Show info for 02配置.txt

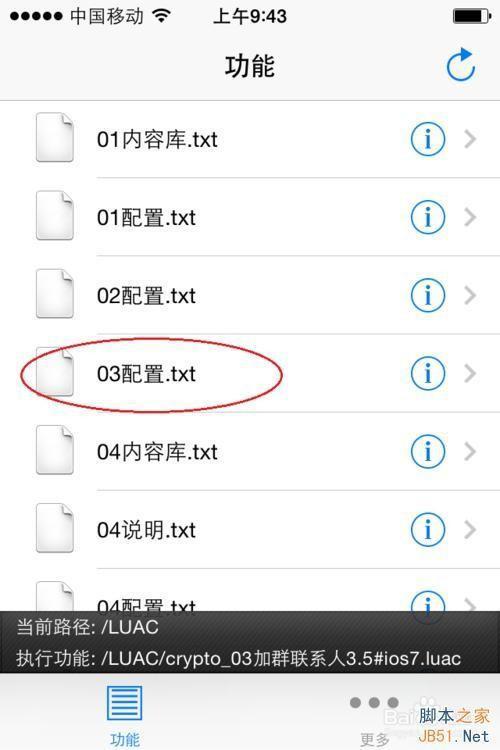click(x=428, y=295)
